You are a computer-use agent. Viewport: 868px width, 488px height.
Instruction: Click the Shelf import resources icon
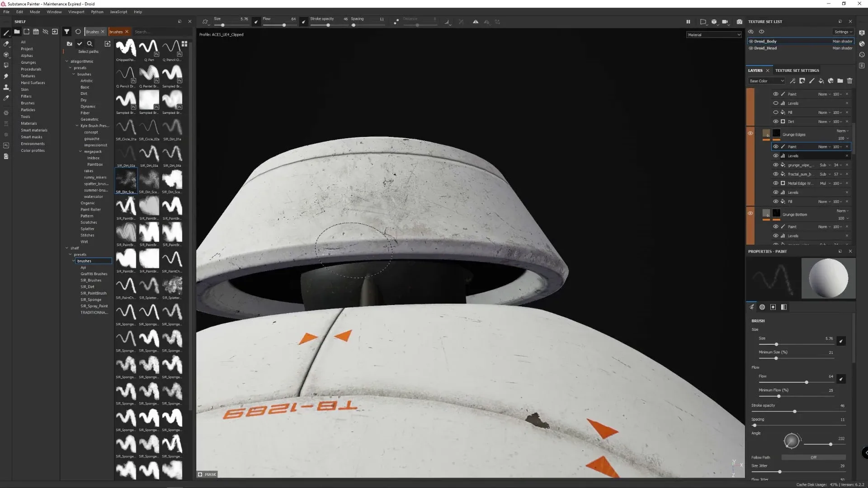pyautogui.click(x=55, y=32)
